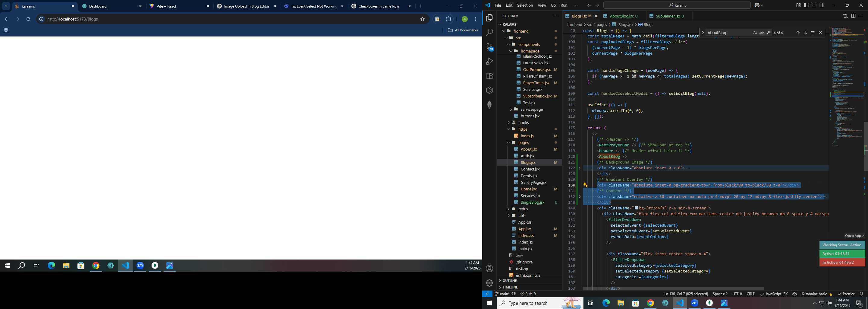Split the editor to the right
This screenshot has width=868, height=309.
(x=853, y=16)
